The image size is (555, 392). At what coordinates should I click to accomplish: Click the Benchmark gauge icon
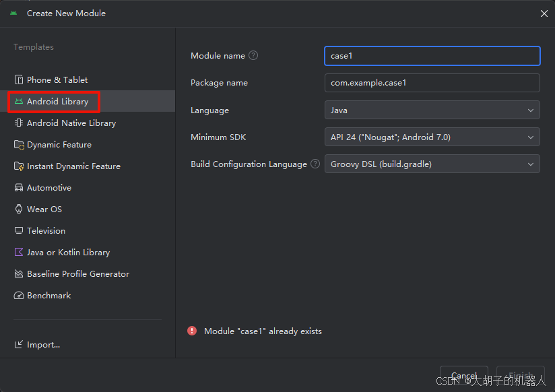19,296
